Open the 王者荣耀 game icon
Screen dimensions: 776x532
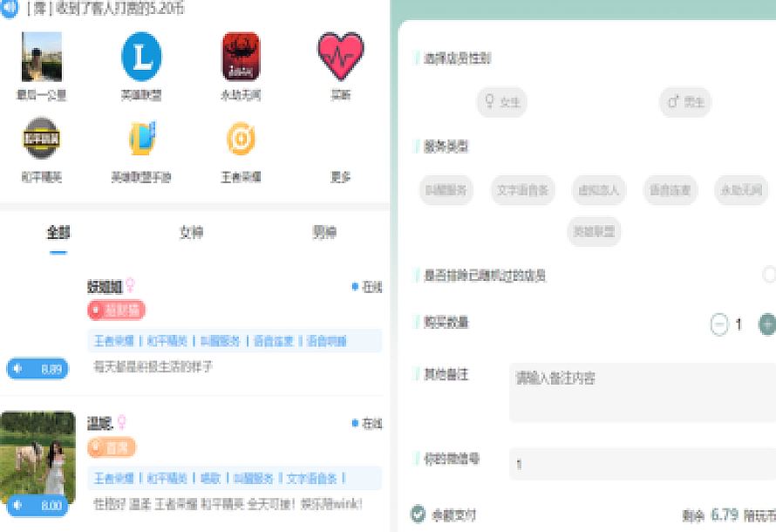point(240,140)
